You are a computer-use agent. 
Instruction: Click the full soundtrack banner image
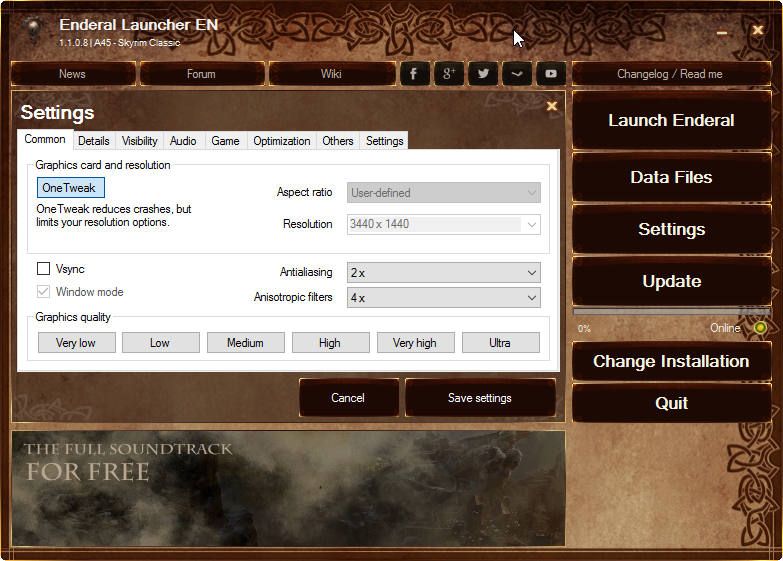coord(288,489)
